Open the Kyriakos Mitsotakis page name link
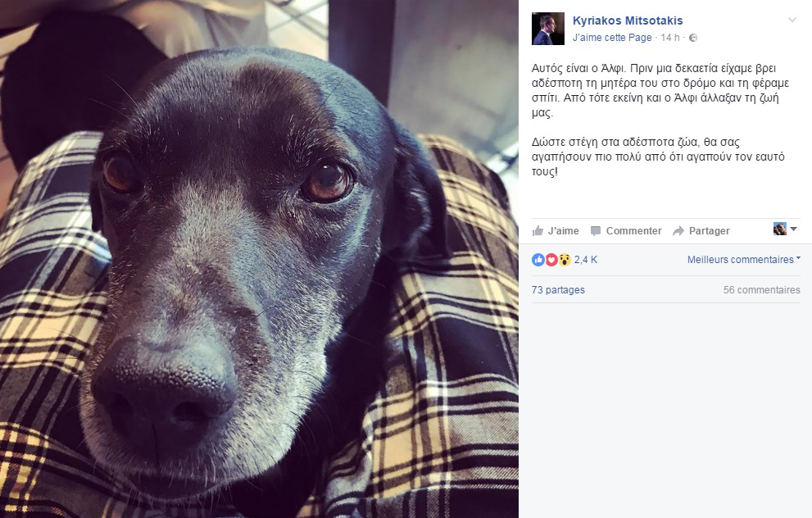Image resolution: width=812 pixels, height=518 pixels. coord(628,20)
